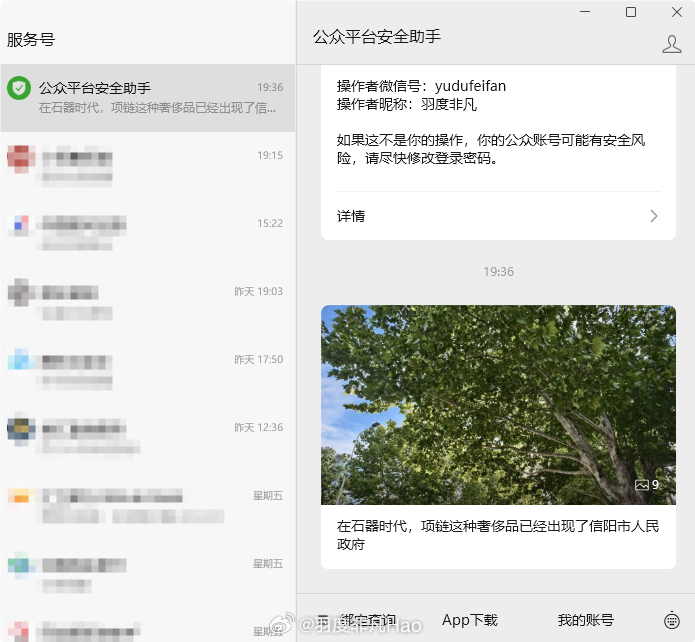
Task: Click the 公众平台安全助手 chat title
Action: [377, 37]
